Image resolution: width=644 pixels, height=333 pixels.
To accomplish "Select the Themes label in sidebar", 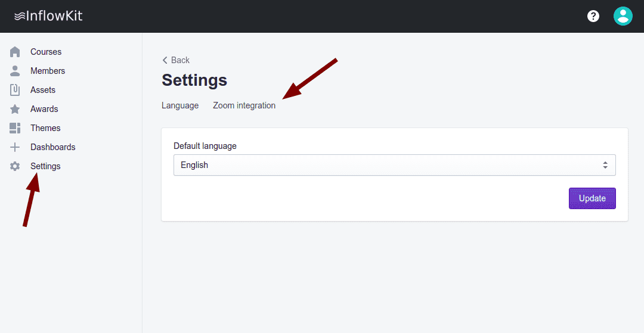I will pos(45,128).
